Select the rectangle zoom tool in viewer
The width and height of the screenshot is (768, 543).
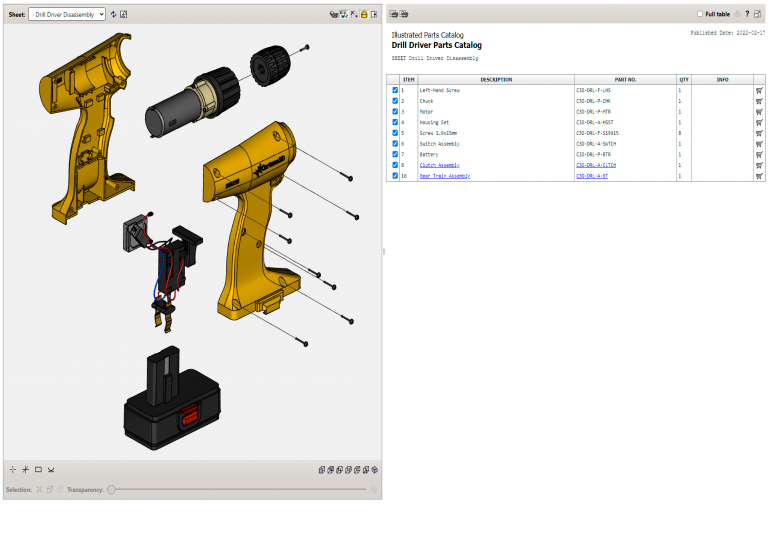tap(38, 469)
